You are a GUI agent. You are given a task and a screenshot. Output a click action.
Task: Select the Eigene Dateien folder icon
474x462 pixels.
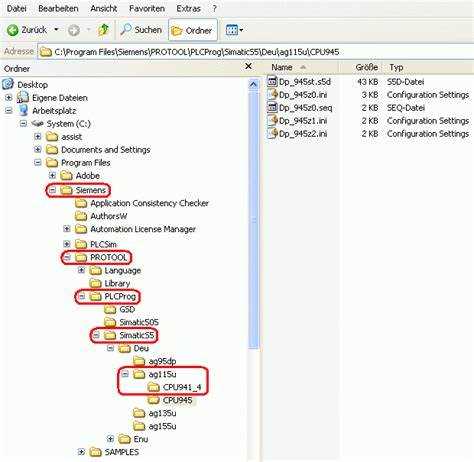(23, 98)
